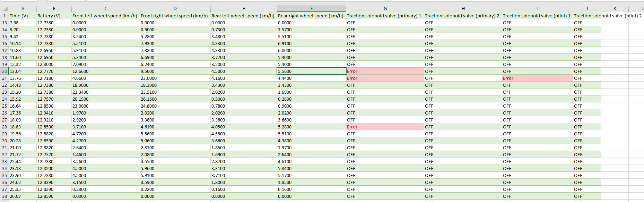The width and height of the screenshot is (644, 202).
Task: Click rear left speed cell 3.7700
Action: point(244,57)
